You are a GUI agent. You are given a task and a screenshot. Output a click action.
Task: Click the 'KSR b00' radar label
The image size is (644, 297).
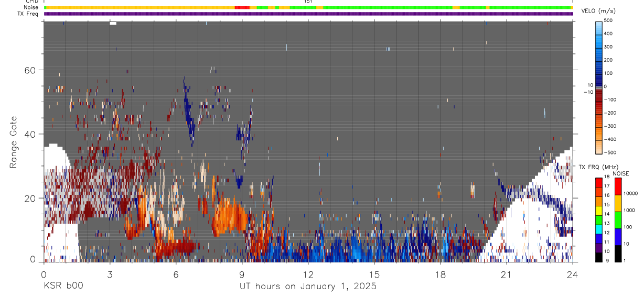(63, 287)
